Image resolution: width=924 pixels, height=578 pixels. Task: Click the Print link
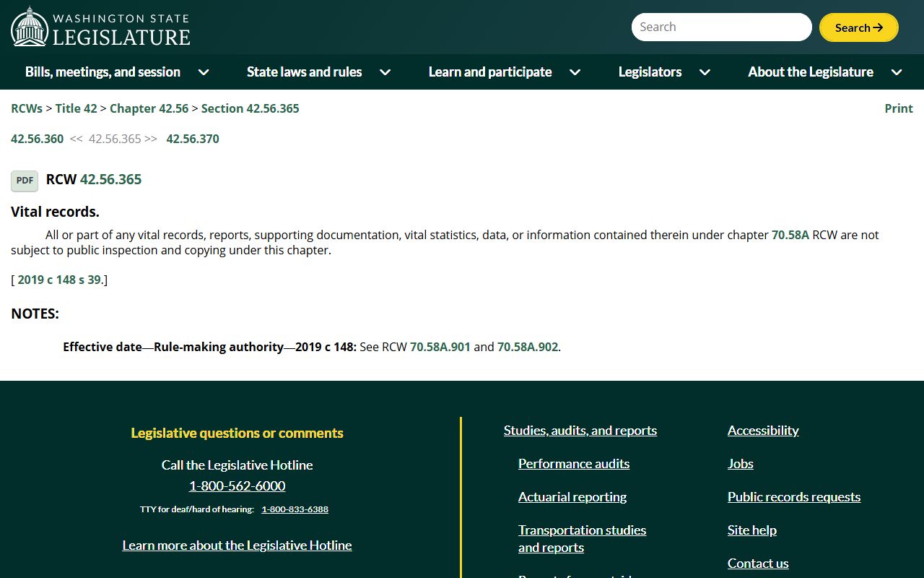pyautogui.click(x=898, y=108)
